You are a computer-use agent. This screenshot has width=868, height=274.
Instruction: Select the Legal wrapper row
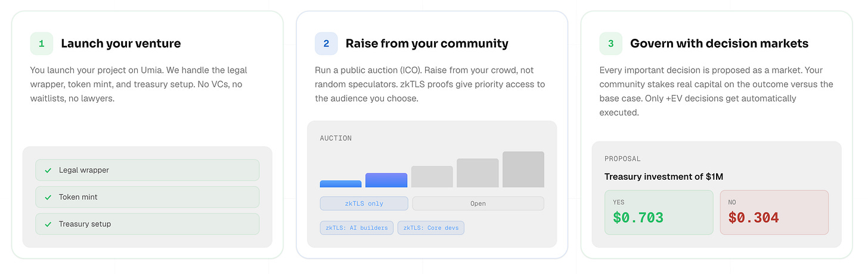147,170
